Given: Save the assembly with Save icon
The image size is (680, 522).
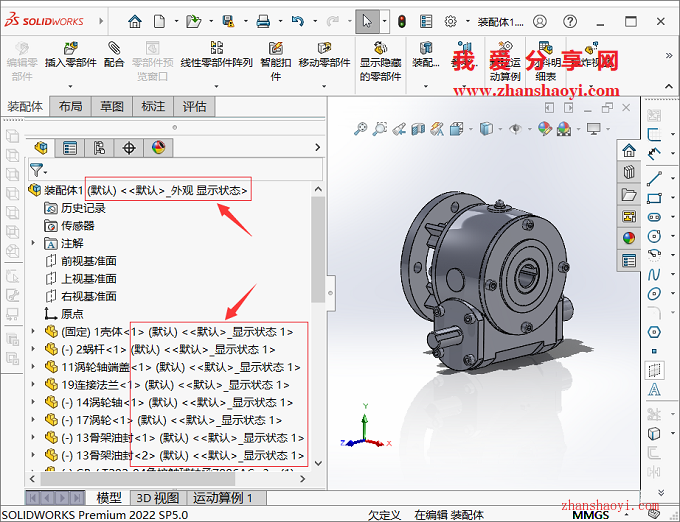Looking at the screenshot, I should click(229, 21).
